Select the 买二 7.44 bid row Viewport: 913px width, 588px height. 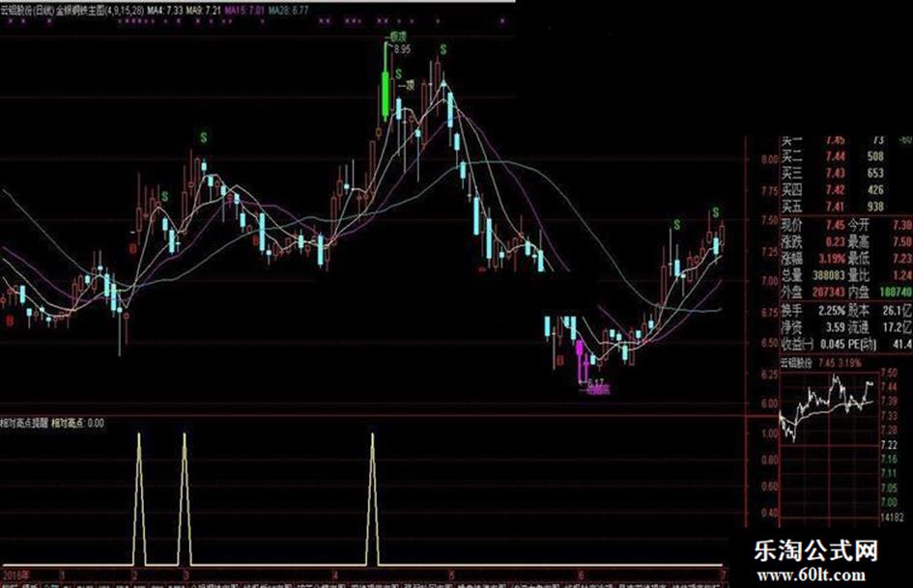coord(833,156)
